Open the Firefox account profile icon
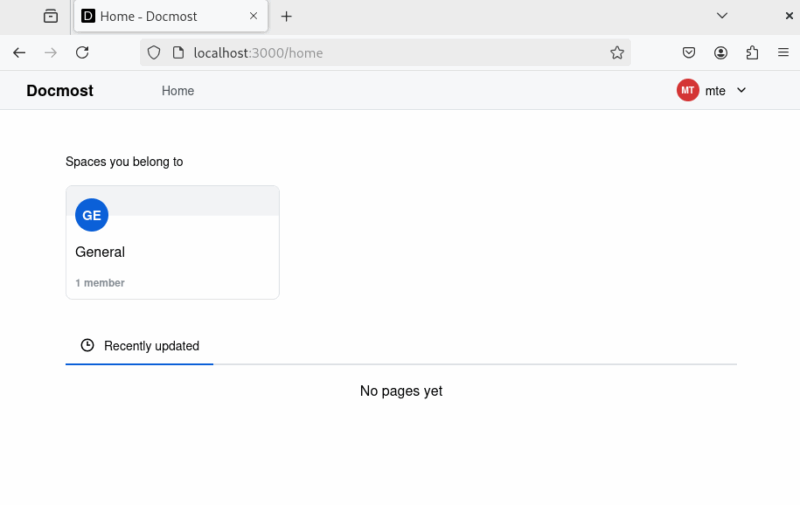800x505 pixels. pos(721,53)
